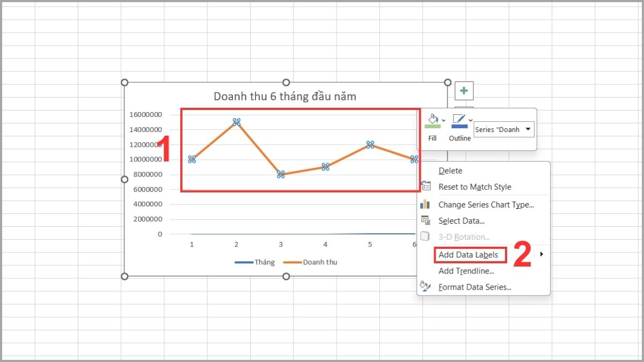This screenshot has width=644, height=362.
Task: Click the 16000000 axis label
Action: click(x=145, y=114)
